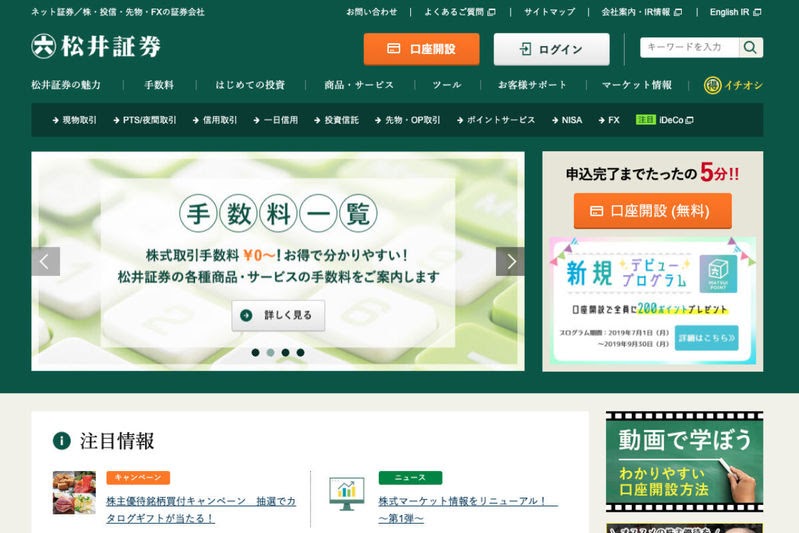Open 手数料 menu

[x=159, y=85]
